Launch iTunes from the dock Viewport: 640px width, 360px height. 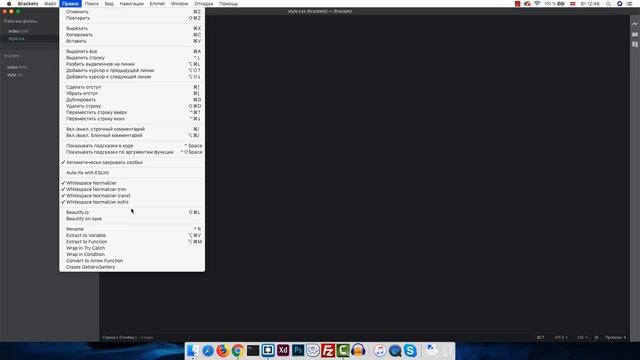[380, 350]
